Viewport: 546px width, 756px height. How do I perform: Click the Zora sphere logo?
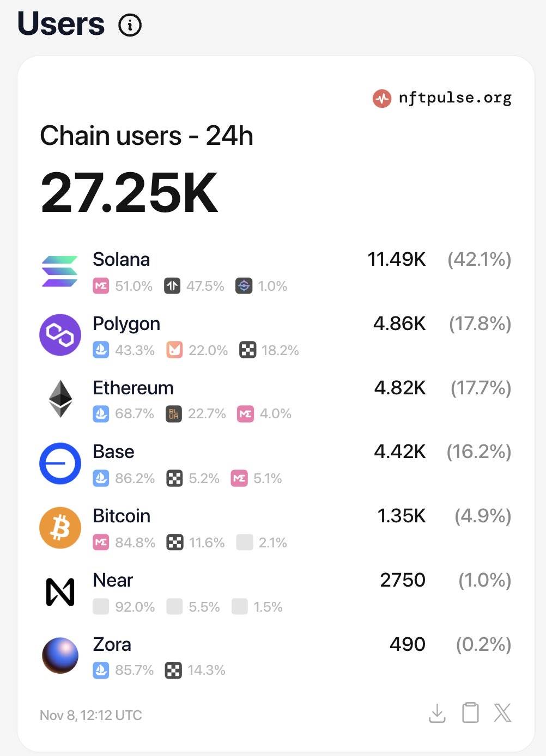click(60, 655)
